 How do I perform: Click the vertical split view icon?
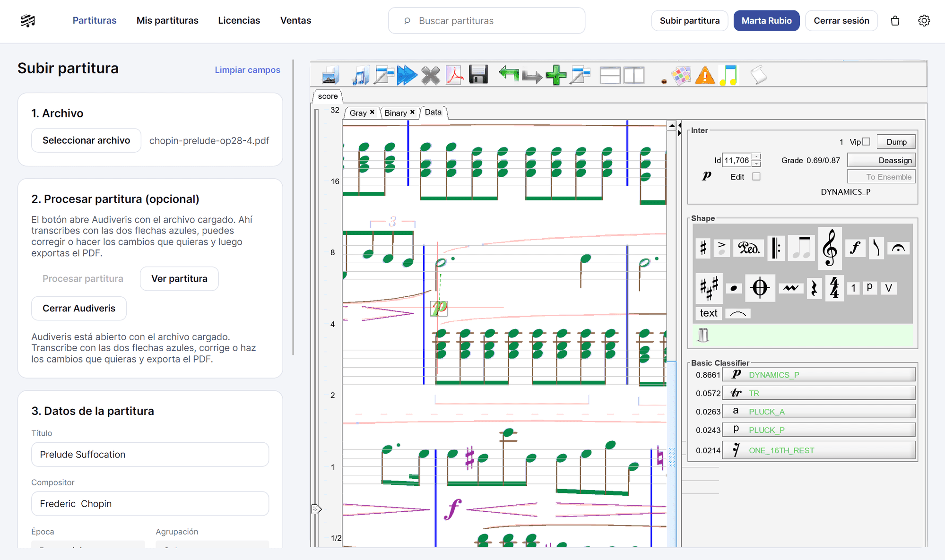[633, 75]
